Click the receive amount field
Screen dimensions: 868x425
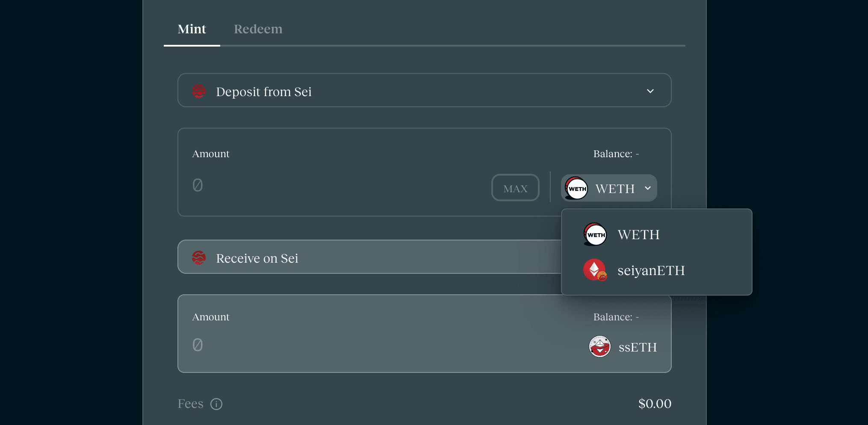click(385, 345)
